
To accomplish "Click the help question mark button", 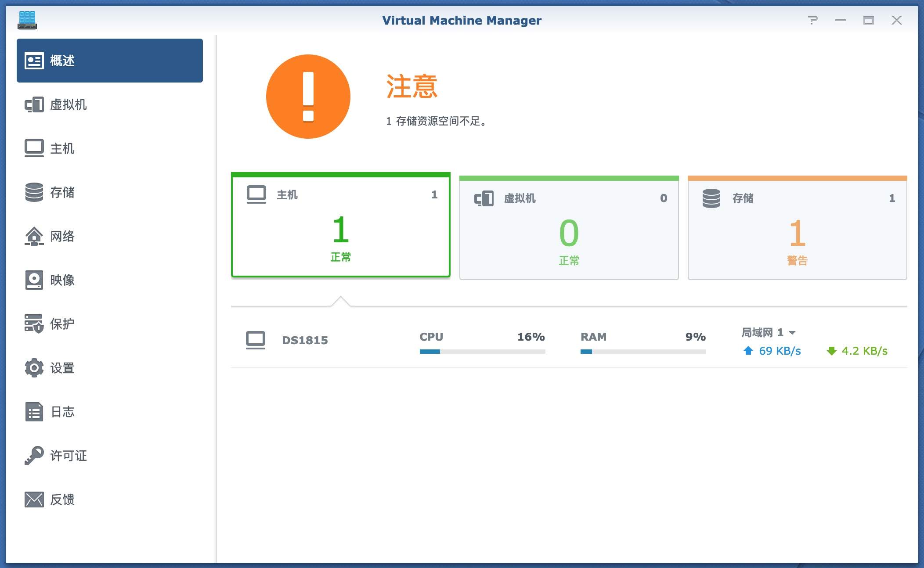I will pos(813,20).
